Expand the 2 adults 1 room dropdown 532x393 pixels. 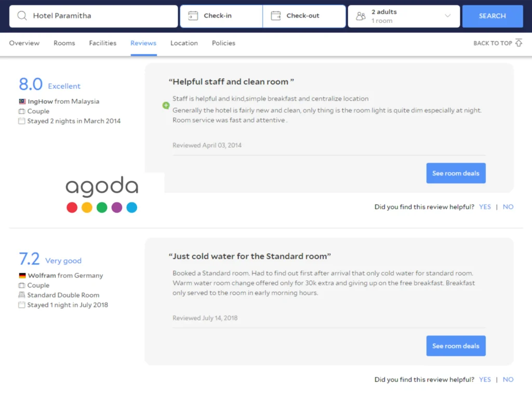(x=404, y=16)
